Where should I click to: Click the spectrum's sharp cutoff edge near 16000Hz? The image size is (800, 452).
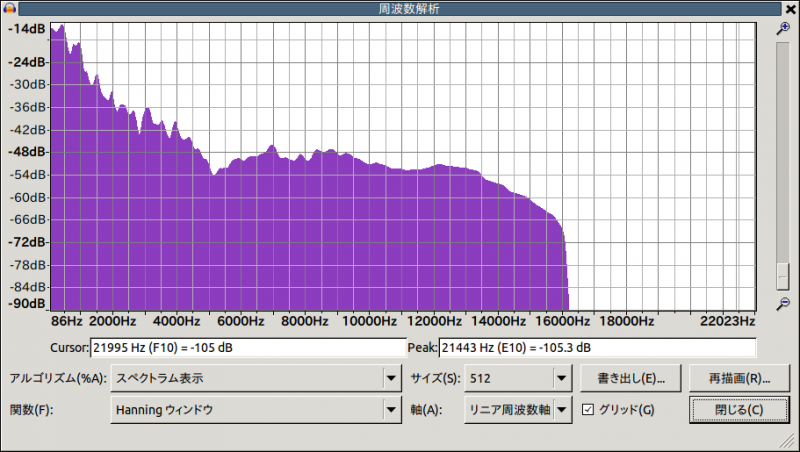click(566, 270)
